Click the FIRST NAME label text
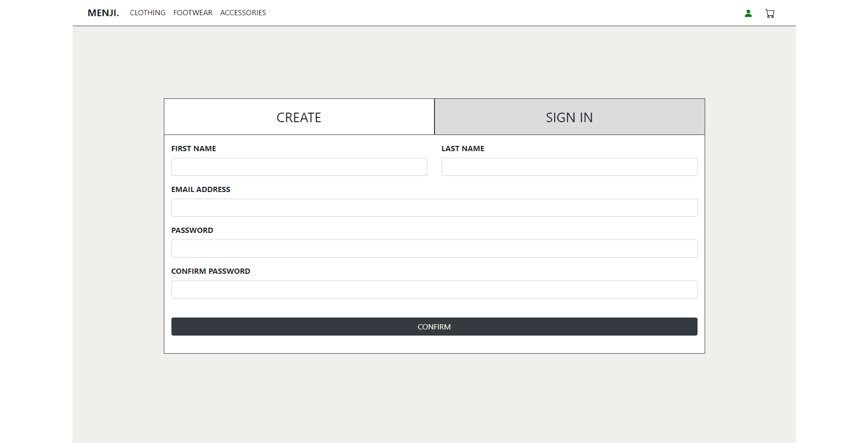Screen dimensions: 868x443 (194, 149)
